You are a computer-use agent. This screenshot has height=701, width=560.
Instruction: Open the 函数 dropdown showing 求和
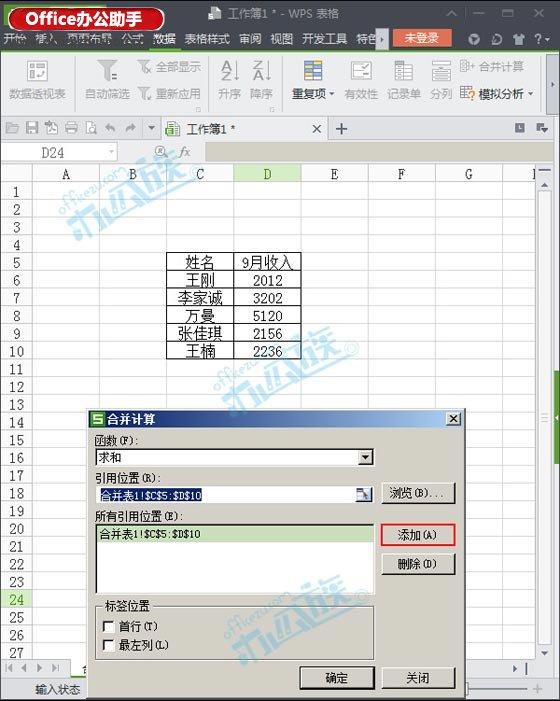click(x=365, y=457)
